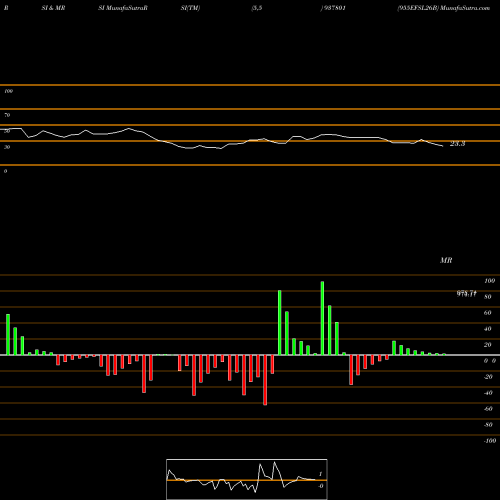Click the tallest green histogram bar
This screenshot has height=500, width=500.
[x=322, y=318]
